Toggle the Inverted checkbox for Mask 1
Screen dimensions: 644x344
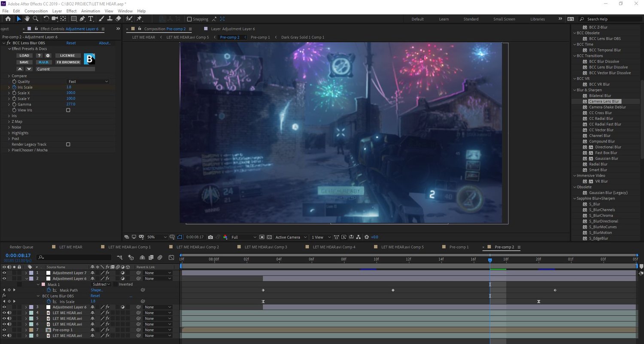coord(115,284)
